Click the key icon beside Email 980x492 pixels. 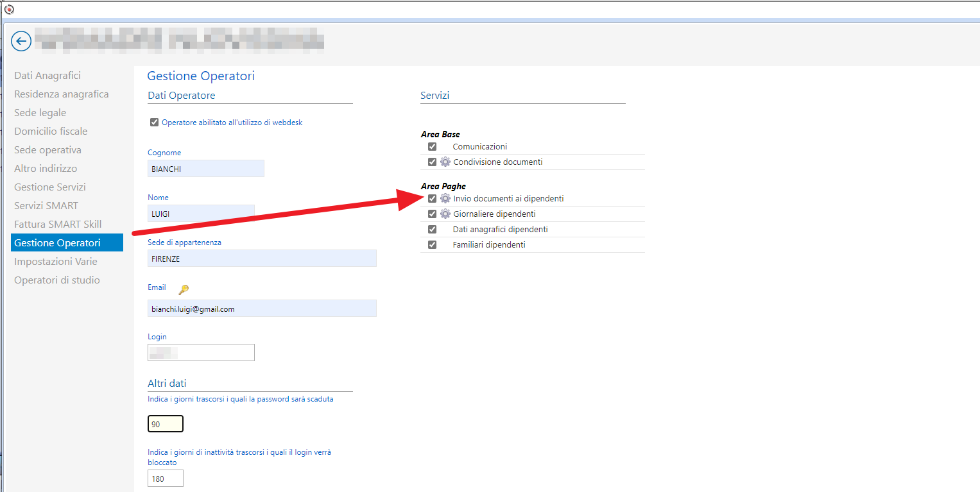184,289
